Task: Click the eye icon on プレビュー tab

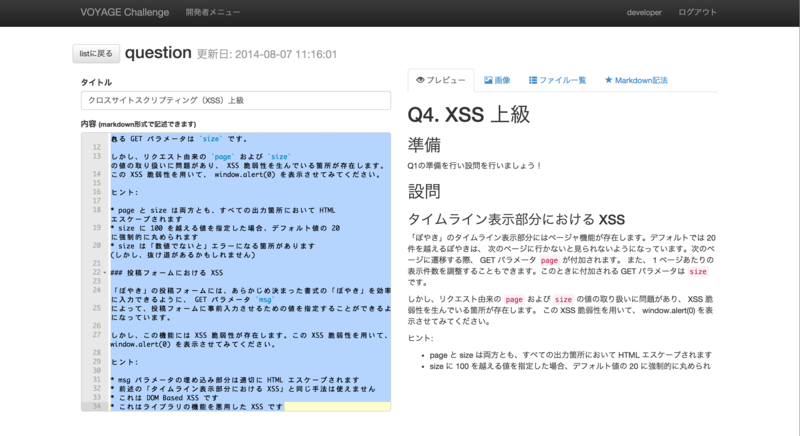Action: click(x=420, y=80)
